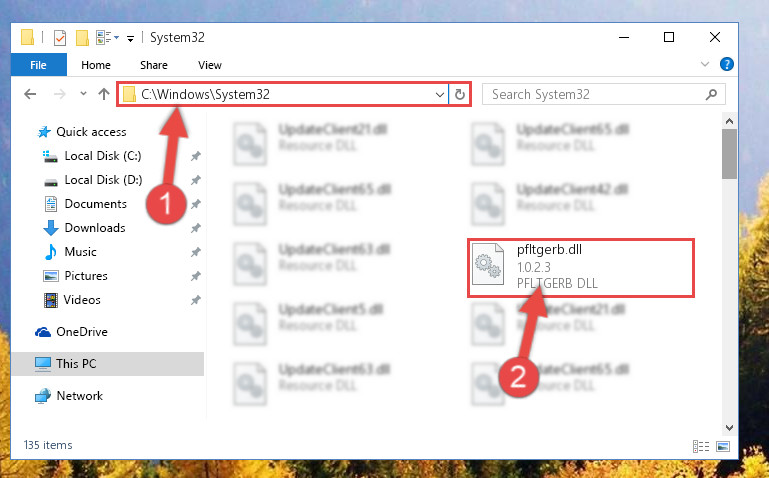
Task: Open the View ribbon tab
Action: point(210,65)
